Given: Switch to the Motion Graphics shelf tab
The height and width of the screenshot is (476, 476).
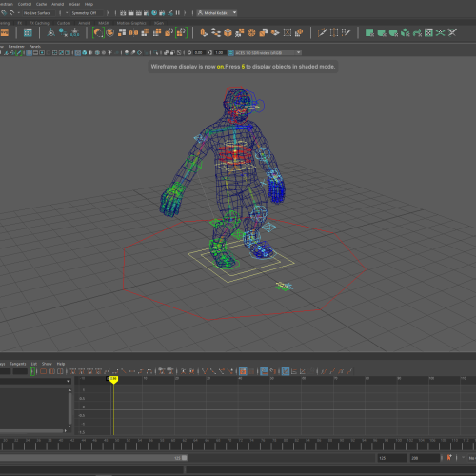Looking at the screenshot, I should pos(131,23).
